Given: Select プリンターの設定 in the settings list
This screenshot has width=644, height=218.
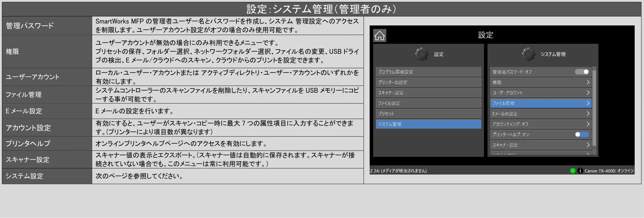Looking at the screenshot, I should coord(429,82).
